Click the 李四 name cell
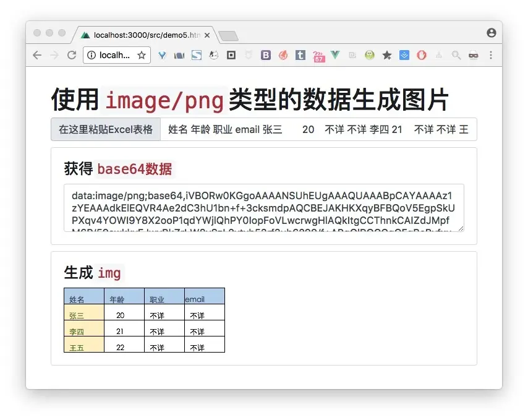The width and height of the screenshot is (528, 420). coord(84,328)
